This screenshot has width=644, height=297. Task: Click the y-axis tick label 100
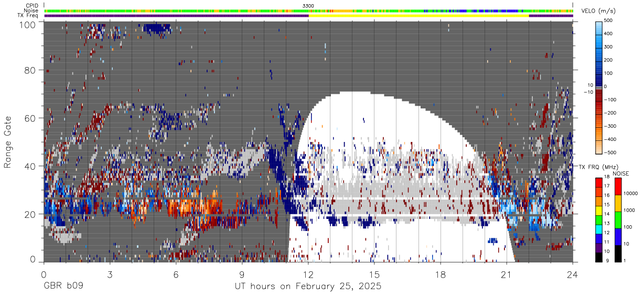tap(27, 24)
